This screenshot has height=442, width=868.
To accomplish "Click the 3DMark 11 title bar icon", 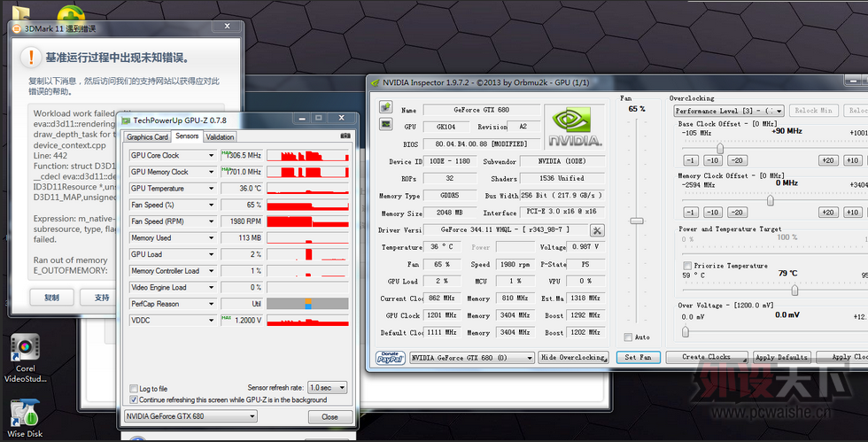I will [x=17, y=28].
